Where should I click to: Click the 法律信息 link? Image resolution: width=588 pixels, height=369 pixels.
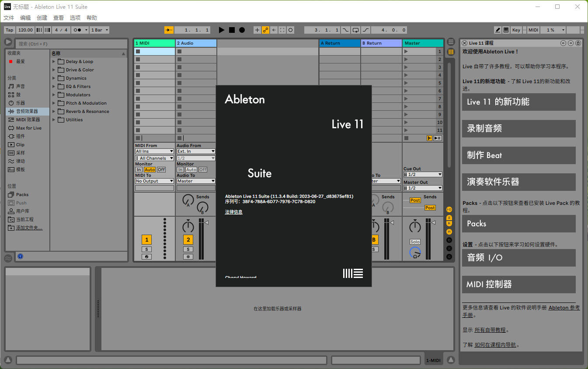[233, 212]
